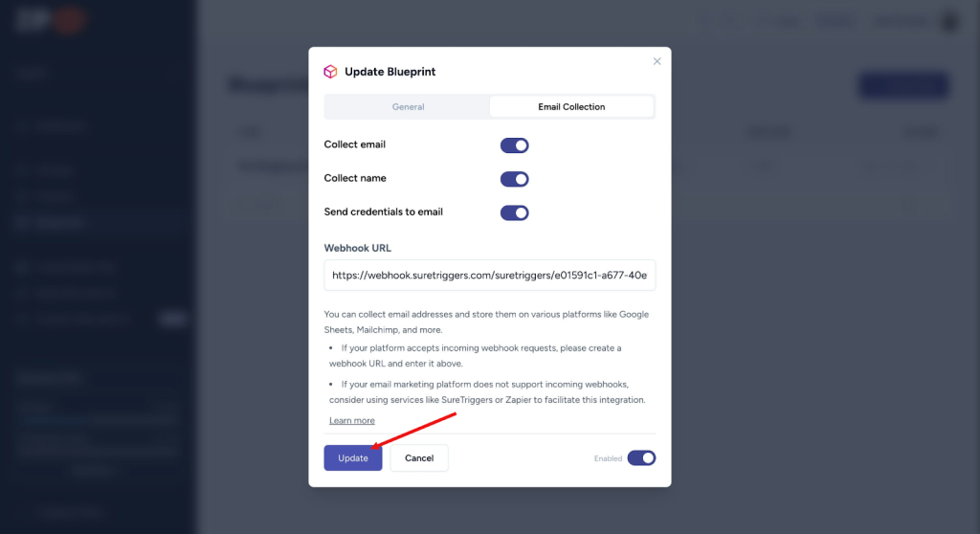Click the Collect email label
The width and height of the screenshot is (980, 534).
point(354,145)
